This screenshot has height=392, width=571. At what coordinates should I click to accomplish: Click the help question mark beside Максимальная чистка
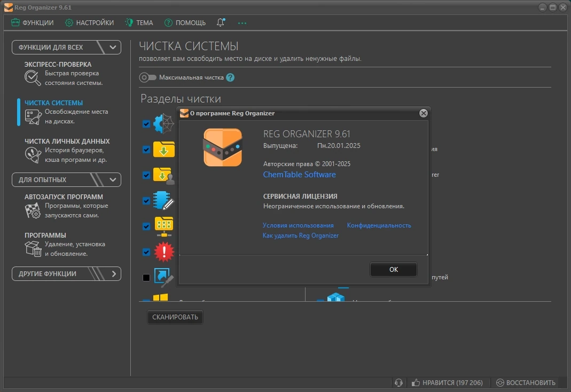coord(230,77)
